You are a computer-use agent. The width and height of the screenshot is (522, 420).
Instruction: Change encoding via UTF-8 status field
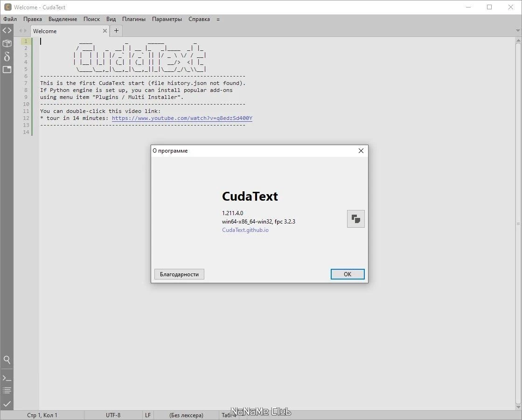click(x=113, y=415)
